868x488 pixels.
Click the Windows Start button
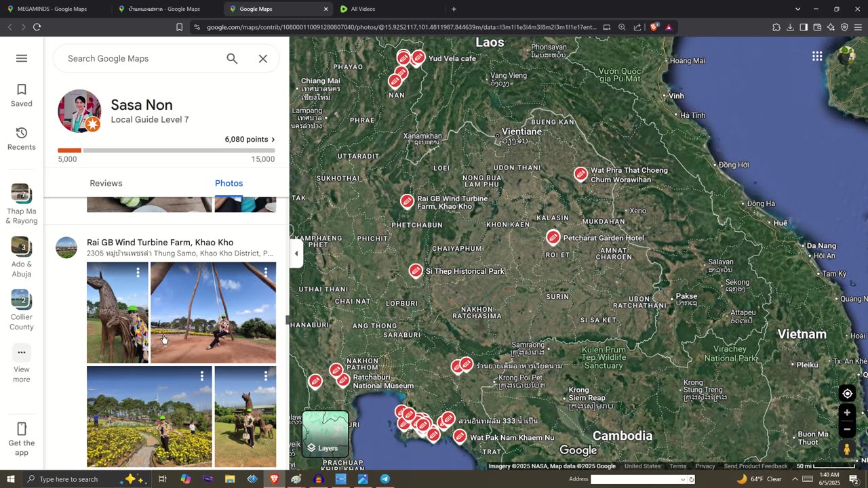(x=10, y=479)
